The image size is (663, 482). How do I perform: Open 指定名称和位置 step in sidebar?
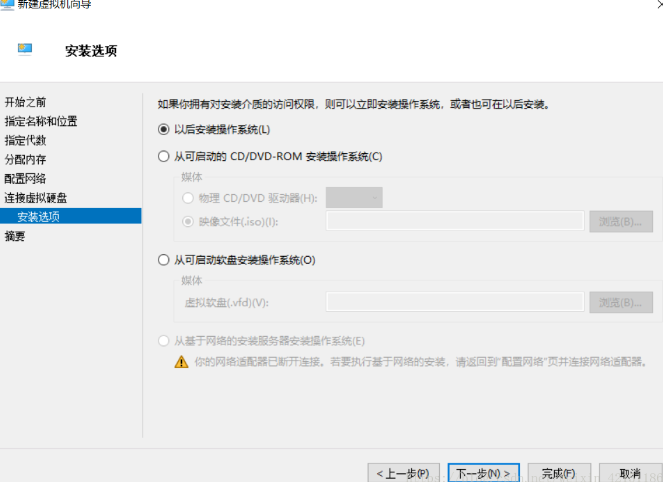click(x=41, y=121)
